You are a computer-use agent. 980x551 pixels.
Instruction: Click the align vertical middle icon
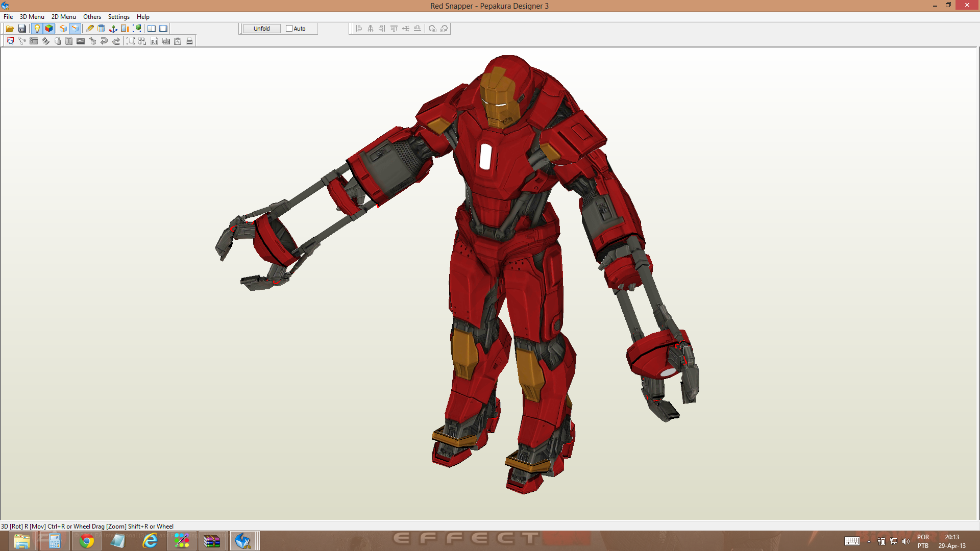point(406,29)
